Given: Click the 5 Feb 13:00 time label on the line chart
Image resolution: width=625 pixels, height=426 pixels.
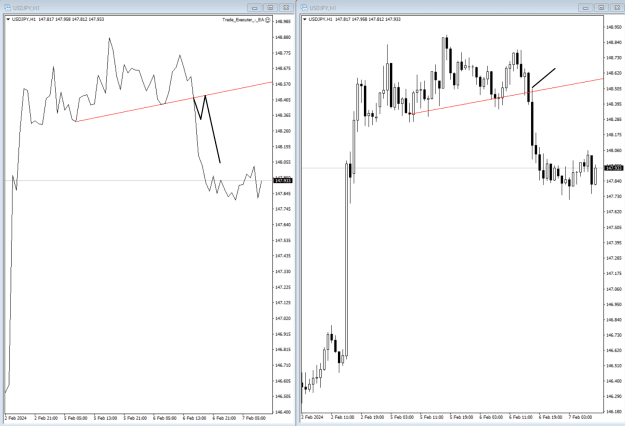Looking at the screenshot, I should click(105, 418).
